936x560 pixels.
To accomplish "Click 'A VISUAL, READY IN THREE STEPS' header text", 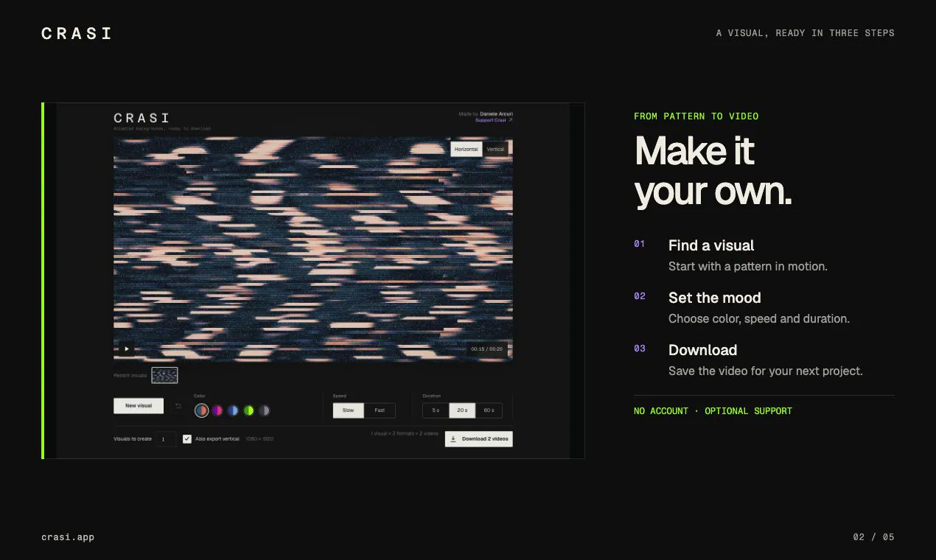I will tap(806, 33).
